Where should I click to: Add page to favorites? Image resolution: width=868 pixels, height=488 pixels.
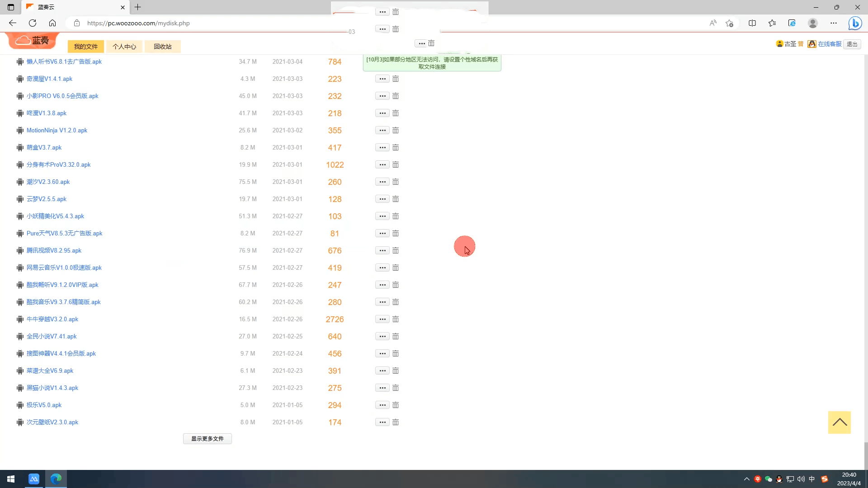tap(729, 23)
